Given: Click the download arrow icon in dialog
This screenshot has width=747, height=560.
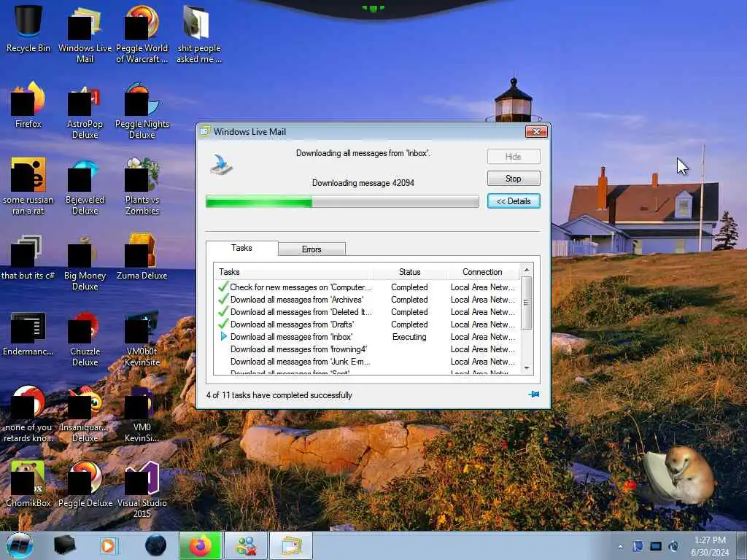Looking at the screenshot, I should point(221,165).
